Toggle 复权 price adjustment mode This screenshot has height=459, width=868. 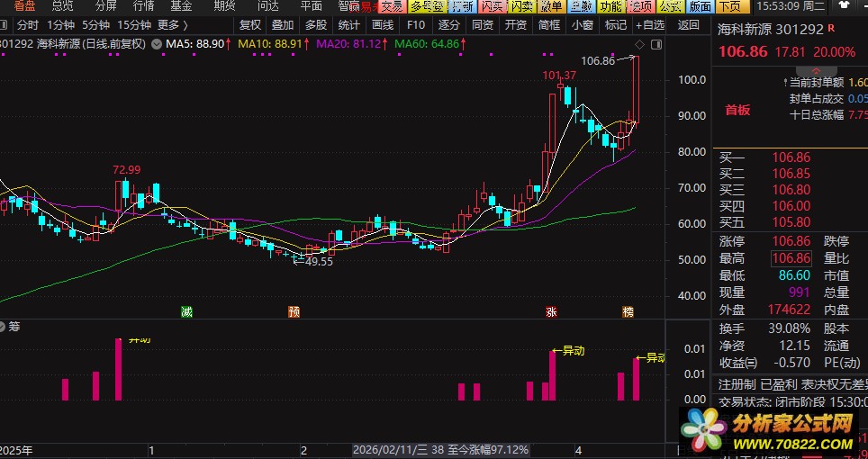coord(250,25)
